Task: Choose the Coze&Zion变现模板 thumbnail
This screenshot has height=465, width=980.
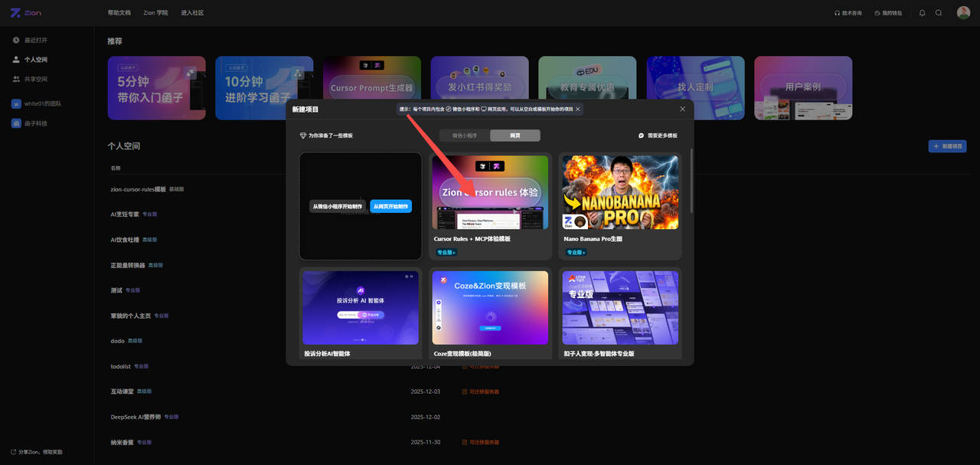Action: [490, 307]
